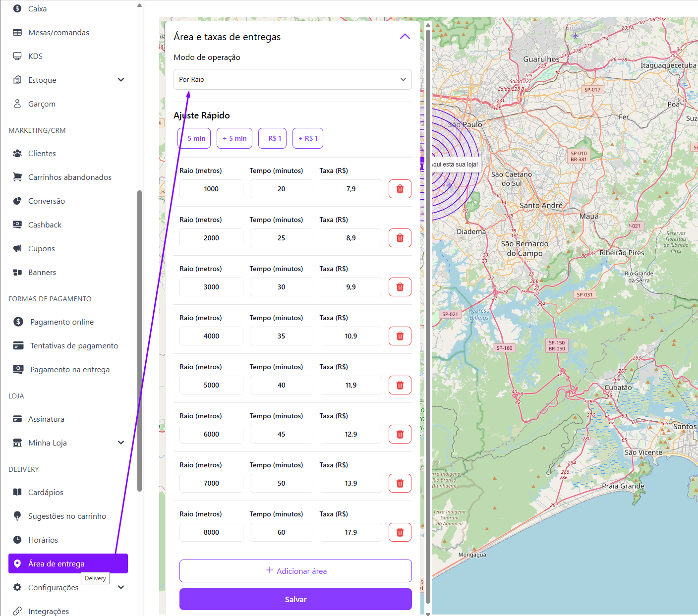Click the Cupons megaphone icon

[17, 248]
